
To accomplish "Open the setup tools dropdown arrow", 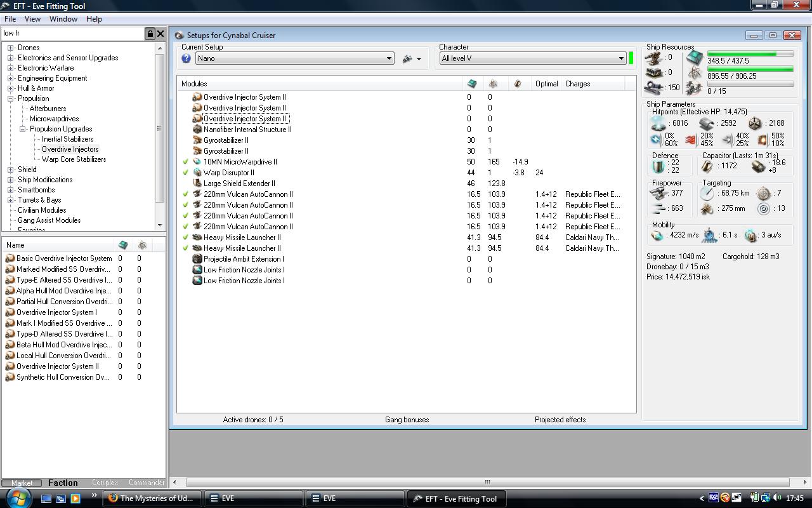I will [x=419, y=59].
